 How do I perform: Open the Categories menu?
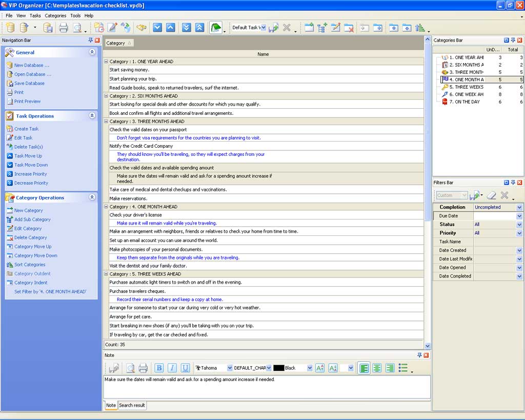55,15
